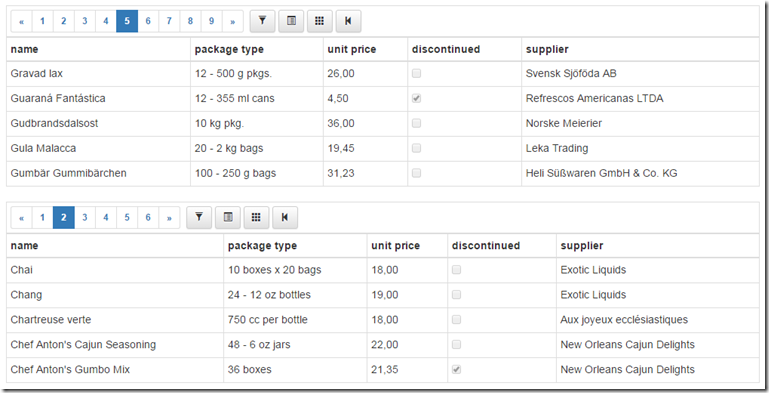Sort the top grid by the unit price header
This screenshot has width=769, height=393.
tap(352, 50)
